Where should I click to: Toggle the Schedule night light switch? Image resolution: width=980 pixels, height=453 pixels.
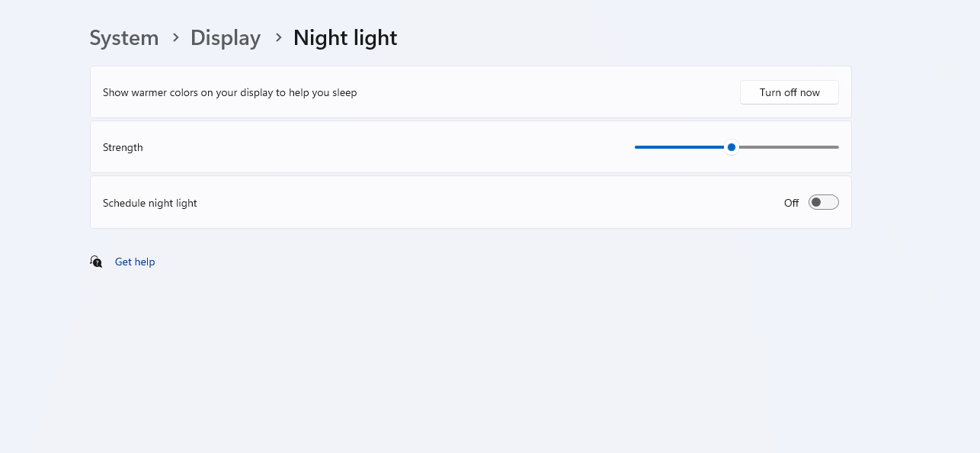(x=823, y=202)
